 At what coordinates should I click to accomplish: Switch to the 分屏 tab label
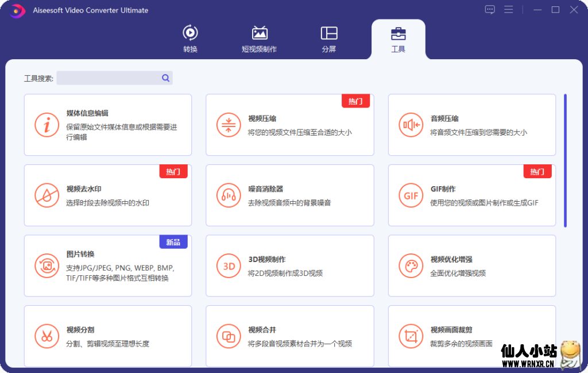(329, 49)
